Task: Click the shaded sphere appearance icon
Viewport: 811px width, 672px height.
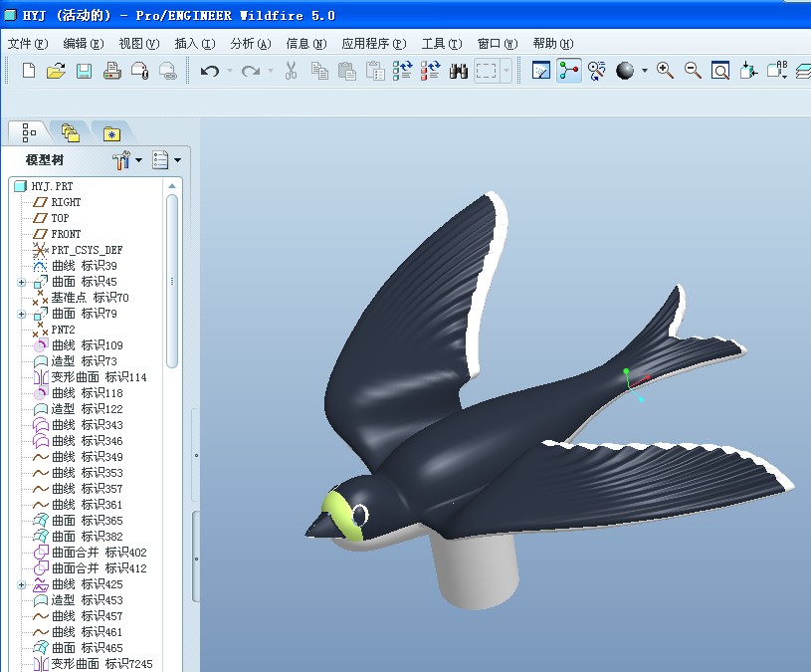Action: (625, 71)
